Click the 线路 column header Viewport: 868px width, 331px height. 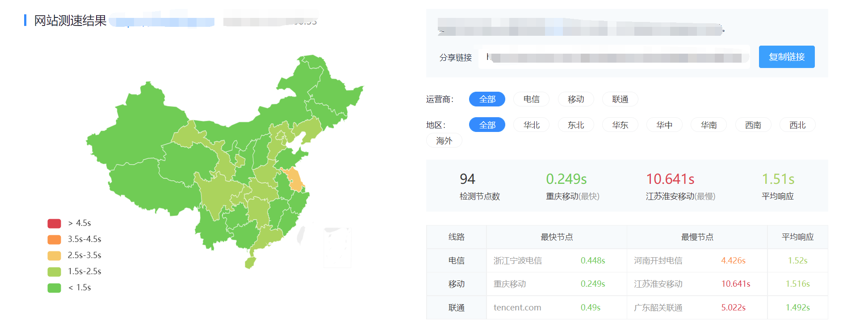457,237
